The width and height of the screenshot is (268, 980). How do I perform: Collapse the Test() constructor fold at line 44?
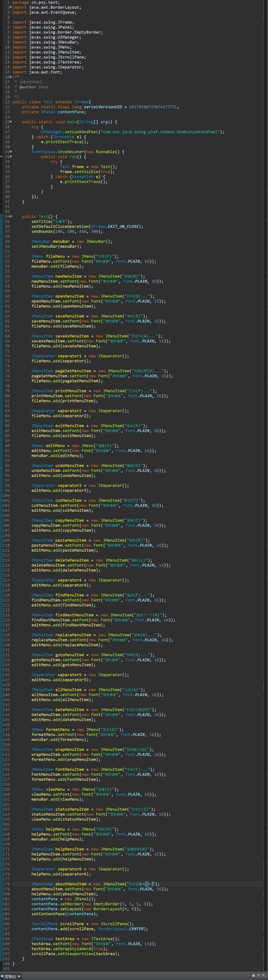pos(10,216)
